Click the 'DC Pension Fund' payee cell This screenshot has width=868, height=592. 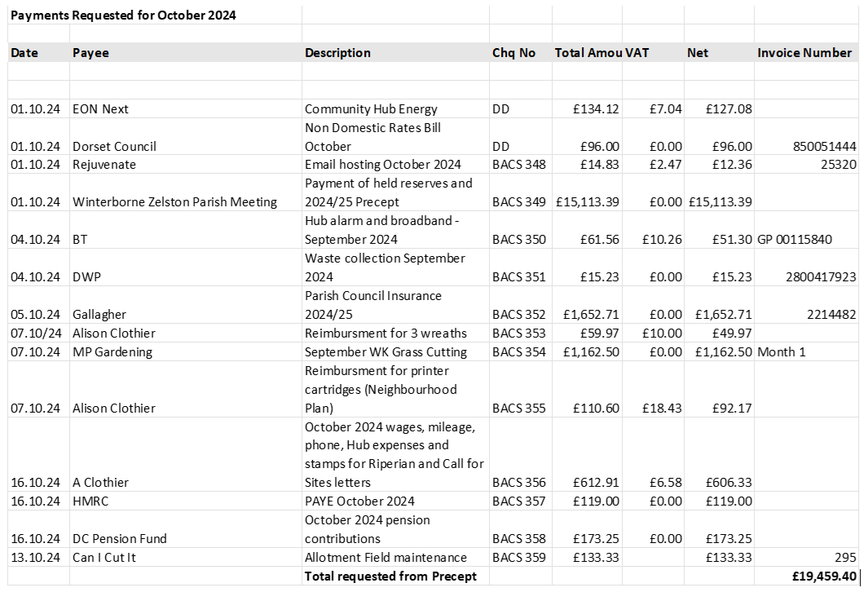(119, 539)
